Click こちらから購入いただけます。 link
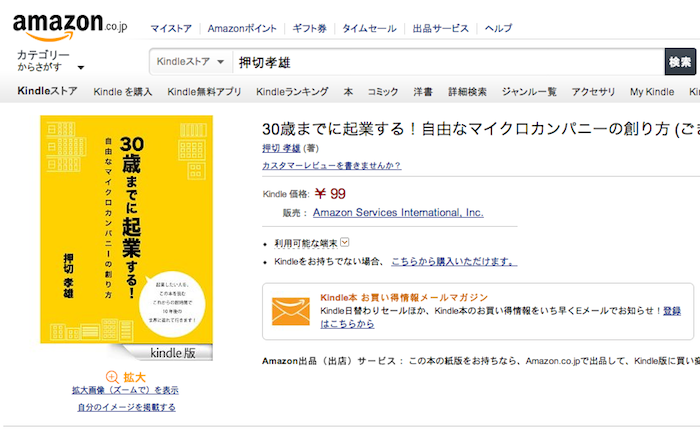 (454, 261)
